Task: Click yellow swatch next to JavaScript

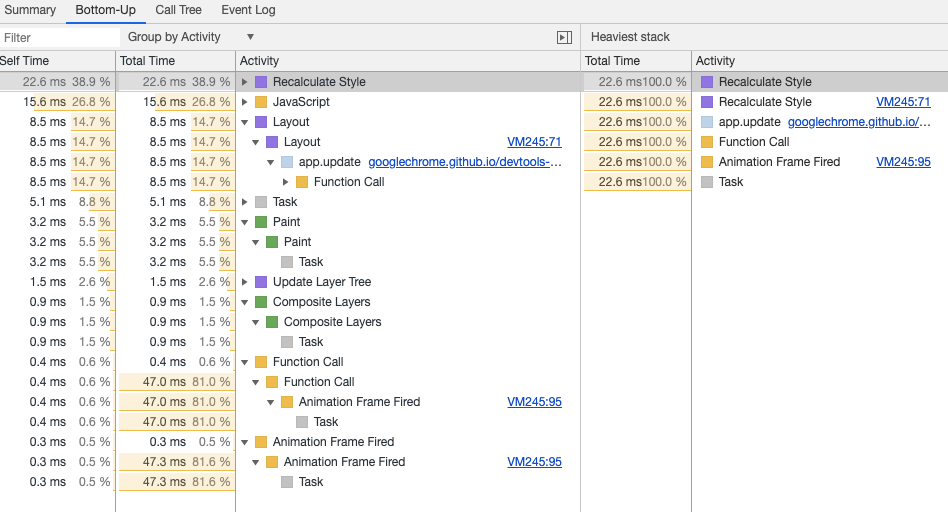Action: pos(261,102)
